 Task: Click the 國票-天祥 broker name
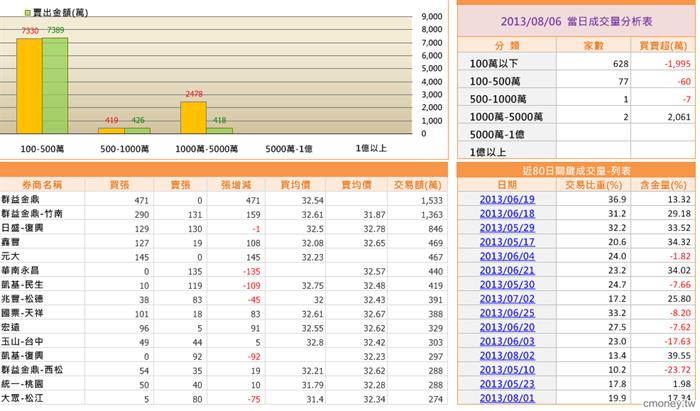coord(22,313)
